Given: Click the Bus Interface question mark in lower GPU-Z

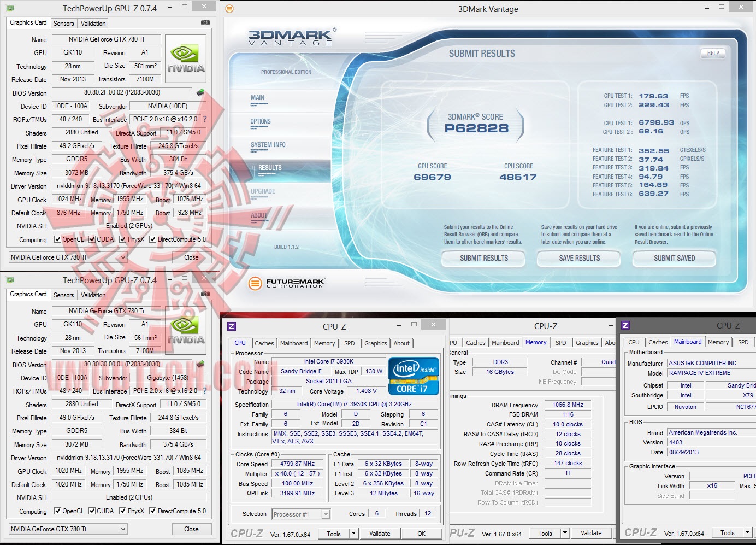Looking at the screenshot, I should point(205,391).
